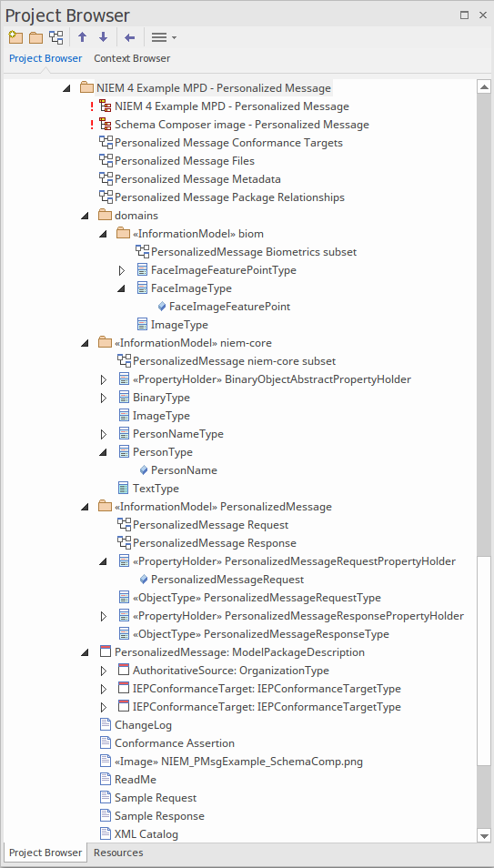The image size is (494, 868).
Task: Move item down with the down arrow
Action: point(103,37)
